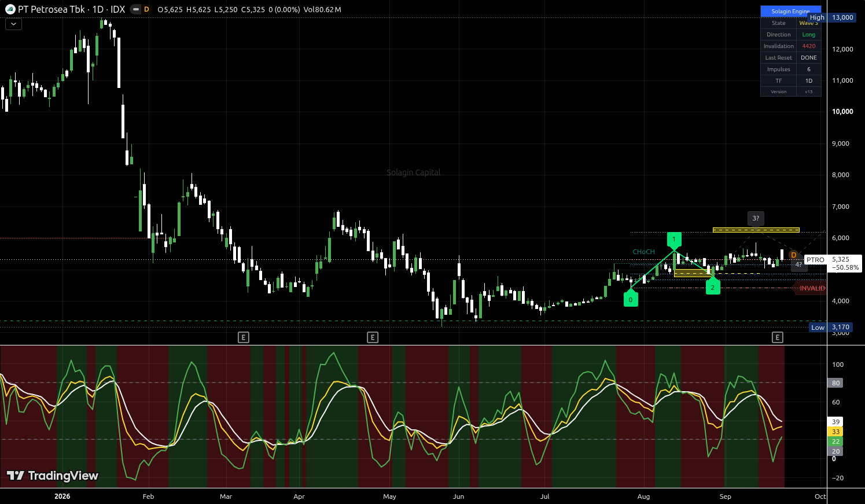Click the oscillator 80 level tag
Screen dimensions: 865x504
(x=835, y=383)
